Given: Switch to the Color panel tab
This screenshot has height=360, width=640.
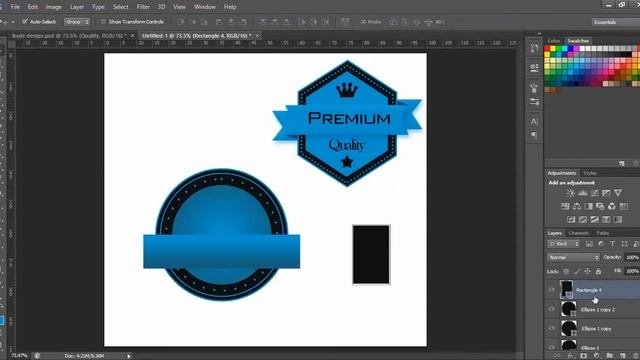Looking at the screenshot, I should 553,41.
